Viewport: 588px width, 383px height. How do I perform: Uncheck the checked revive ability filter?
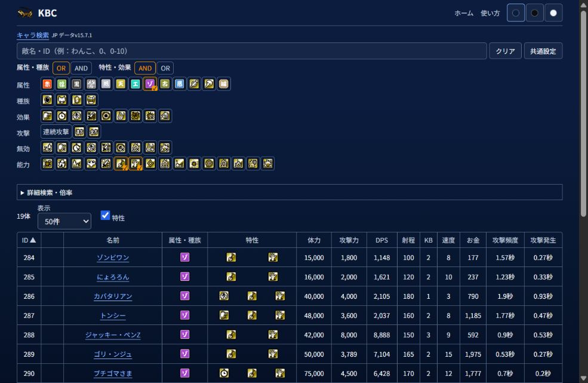[136, 164]
